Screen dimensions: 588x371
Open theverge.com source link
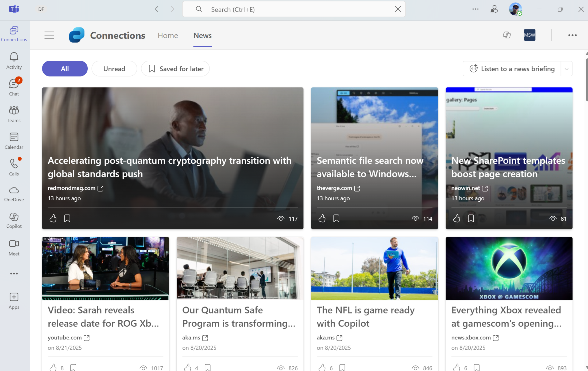338,188
